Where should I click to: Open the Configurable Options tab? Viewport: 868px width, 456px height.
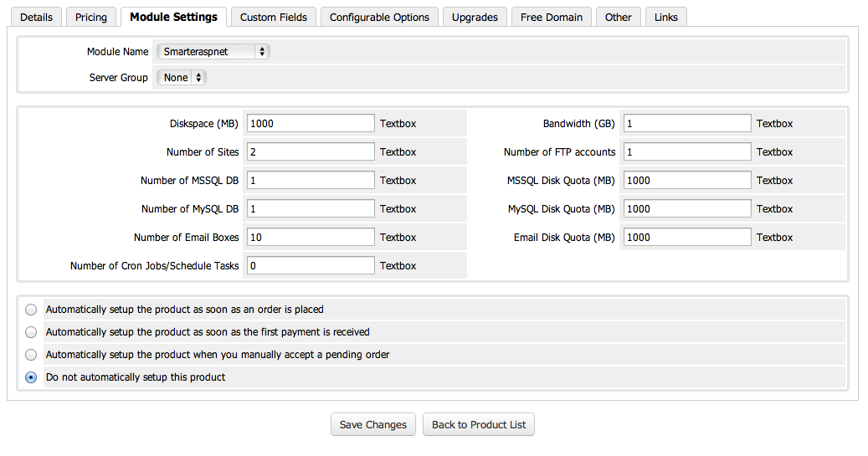pyautogui.click(x=379, y=17)
